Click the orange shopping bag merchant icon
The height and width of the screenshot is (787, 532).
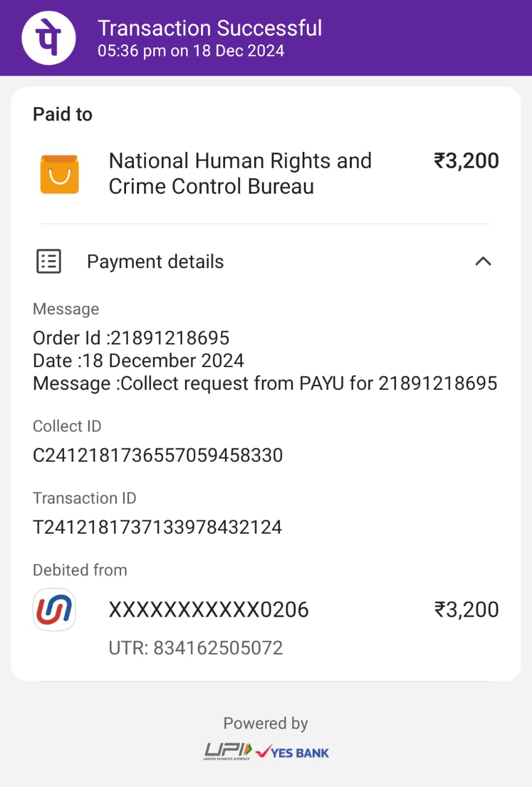60,174
